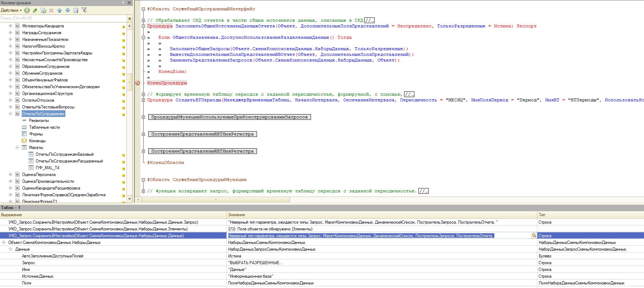Click the ОценкиКандидатаРасшифровка report icon
The height and width of the screenshot is (288, 644).
[x=17, y=188]
